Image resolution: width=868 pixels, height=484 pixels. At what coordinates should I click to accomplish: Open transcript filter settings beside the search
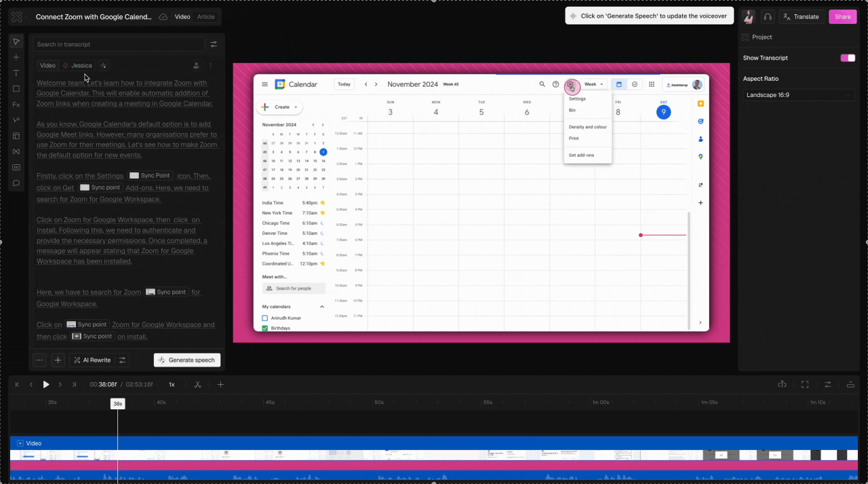click(214, 44)
